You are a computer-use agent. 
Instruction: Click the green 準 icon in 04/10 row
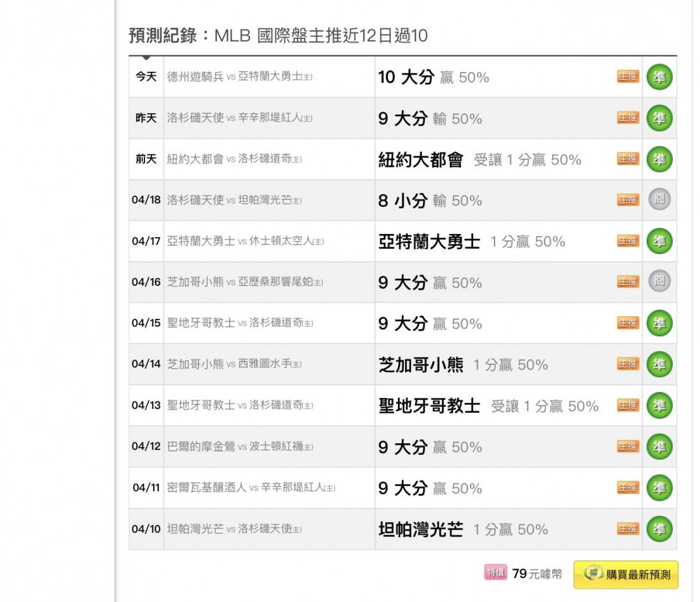[x=659, y=529]
